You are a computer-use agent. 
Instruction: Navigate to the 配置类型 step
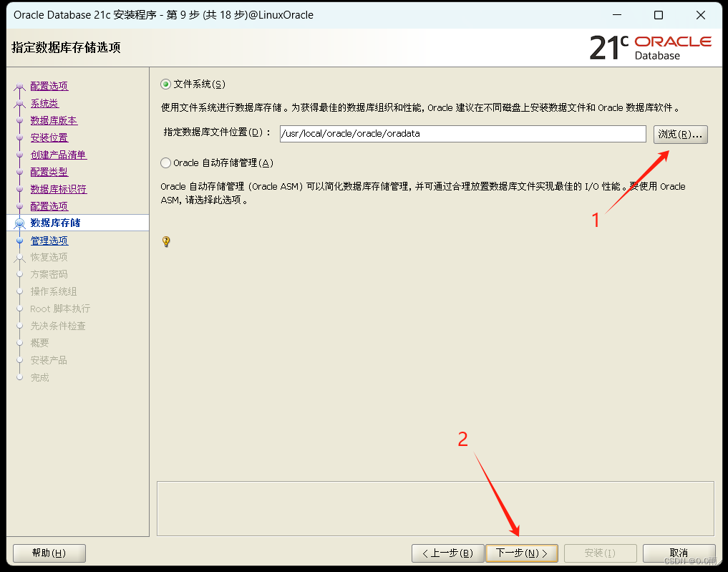(49, 172)
